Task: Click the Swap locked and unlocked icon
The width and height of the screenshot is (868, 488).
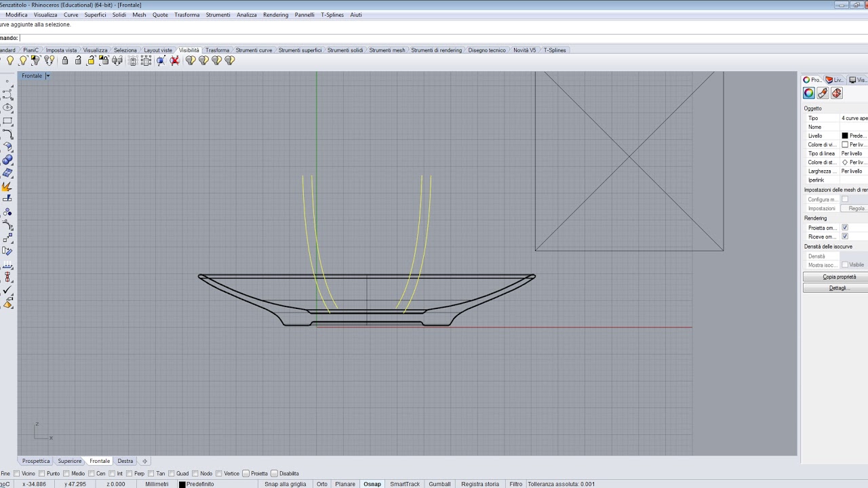Action: pyautogui.click(x=117, y=60)
